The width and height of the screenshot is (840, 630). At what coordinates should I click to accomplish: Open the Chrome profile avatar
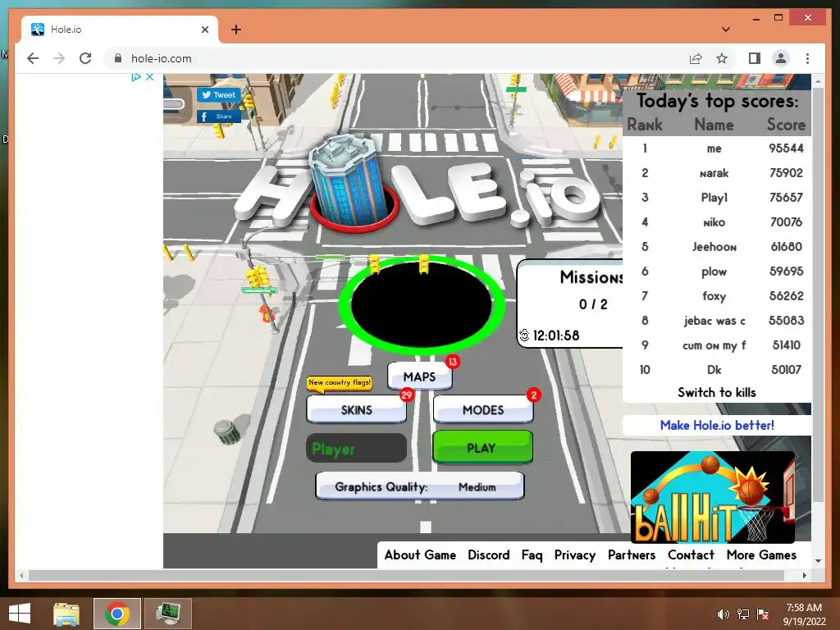point(781,58)
